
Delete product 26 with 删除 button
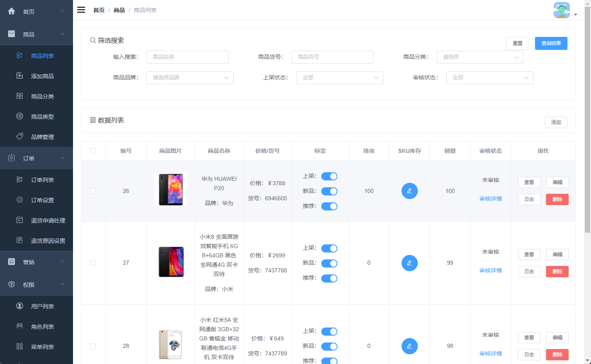tap(557, 199)
